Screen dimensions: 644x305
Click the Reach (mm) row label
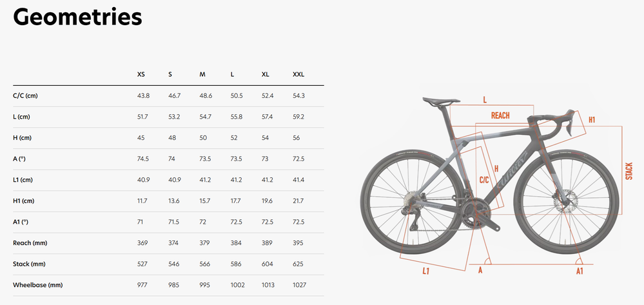coord(30,243)
